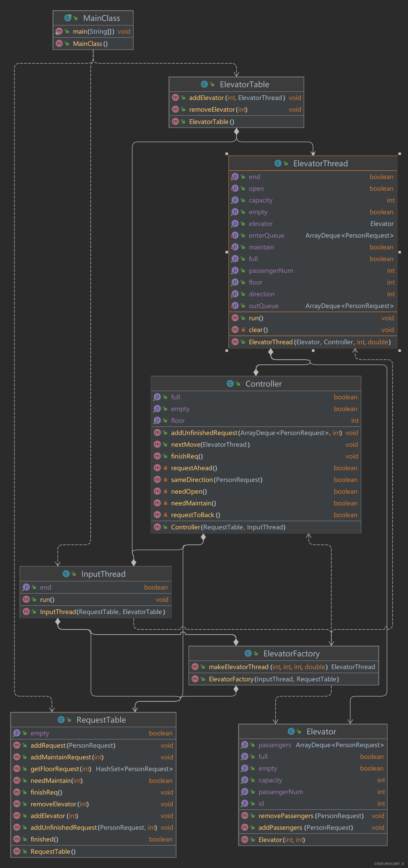This screenshot has height=868, width=408.
Task: Click run() method in InputThread
Action: pos(95,599)
